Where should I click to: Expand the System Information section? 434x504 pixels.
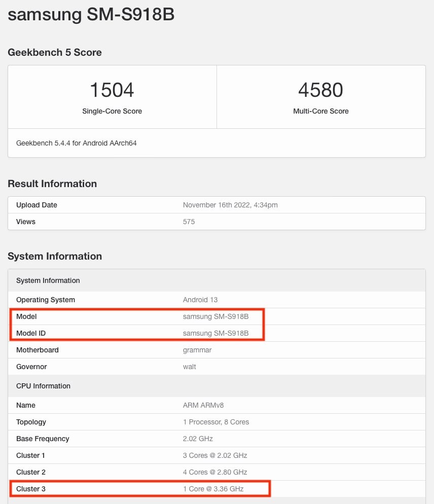point(55,256)
